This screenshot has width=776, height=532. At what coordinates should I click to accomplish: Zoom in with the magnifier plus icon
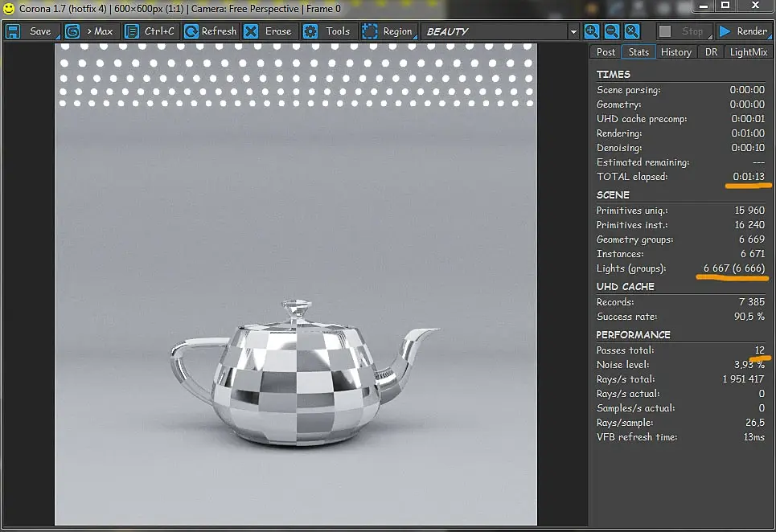tap(591, 31)
